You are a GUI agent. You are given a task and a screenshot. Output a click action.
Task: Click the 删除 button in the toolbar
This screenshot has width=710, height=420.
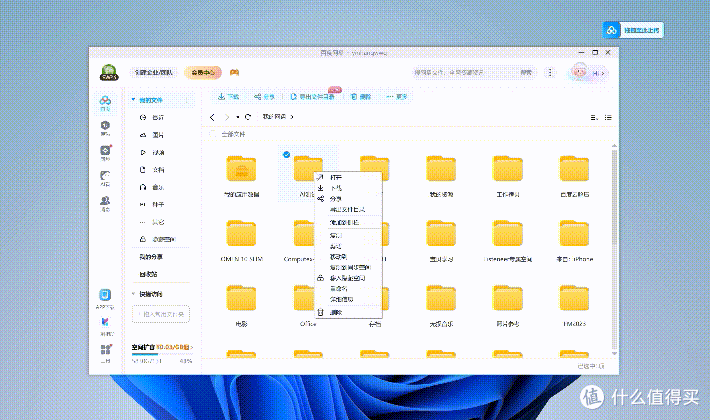(x=361, y=96)
